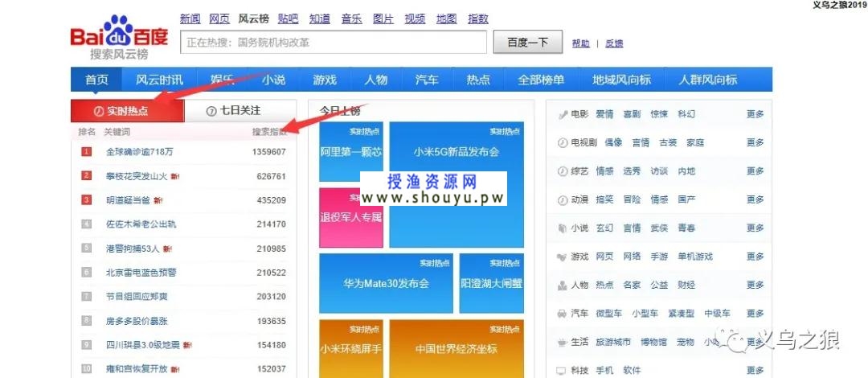Open the 音乐 top link
The height and width of the screenshot is (378, 868).
(x=351, y=18)
